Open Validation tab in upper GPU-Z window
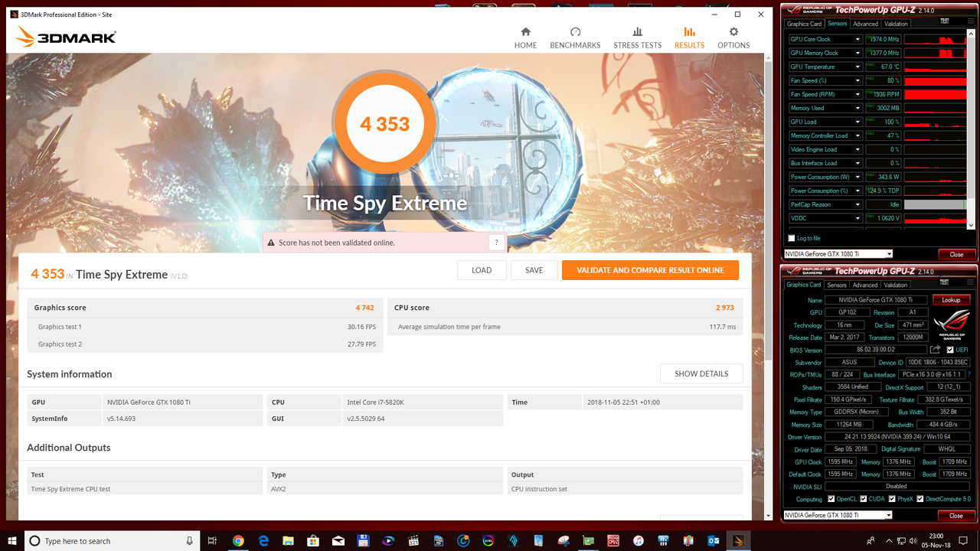Viewport: 980px width, 551px height. [896, 24]
